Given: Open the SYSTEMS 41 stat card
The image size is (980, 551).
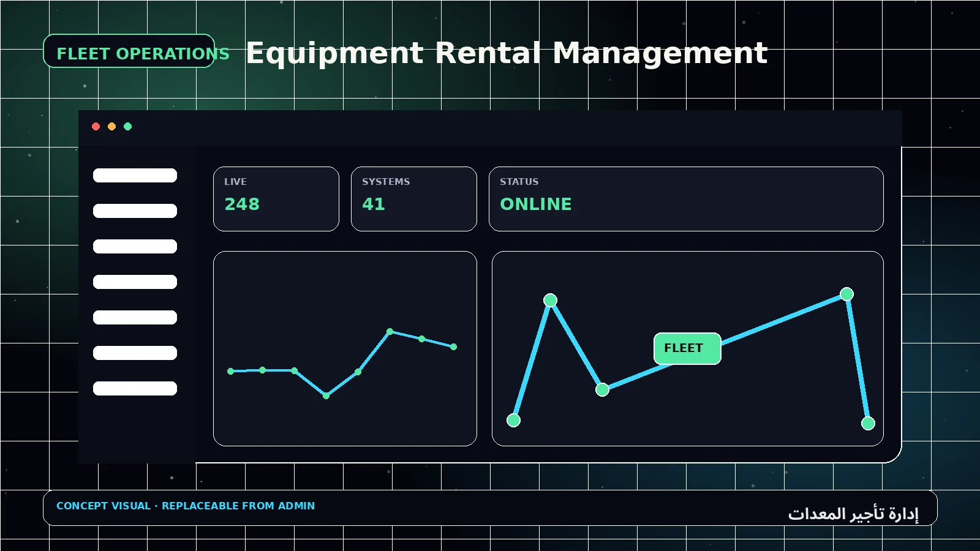Looking at the screenshot, I should pos(414,199).
